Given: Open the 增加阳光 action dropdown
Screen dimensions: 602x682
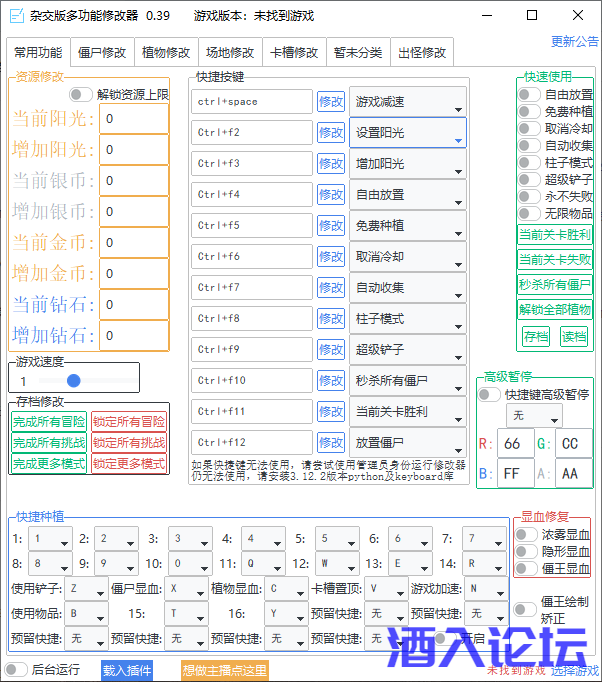Looking at the screenshot, I should click(x=408, y=164).
